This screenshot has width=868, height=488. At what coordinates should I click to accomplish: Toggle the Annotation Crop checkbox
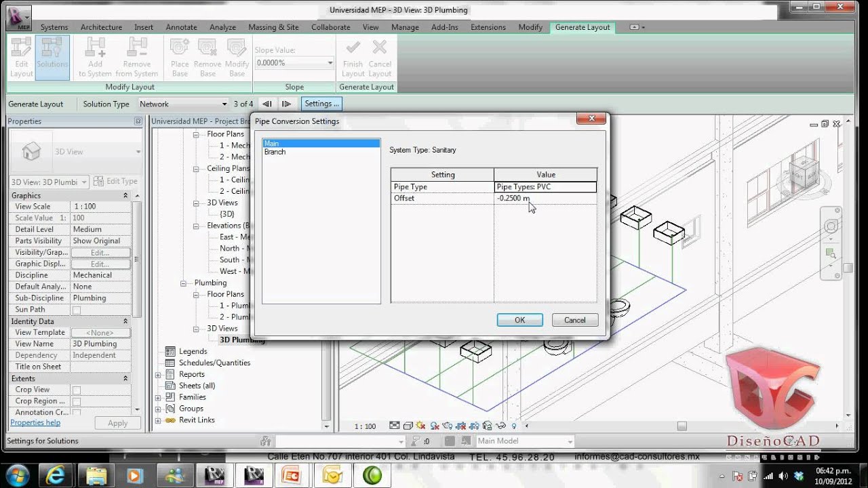(77, 412)
